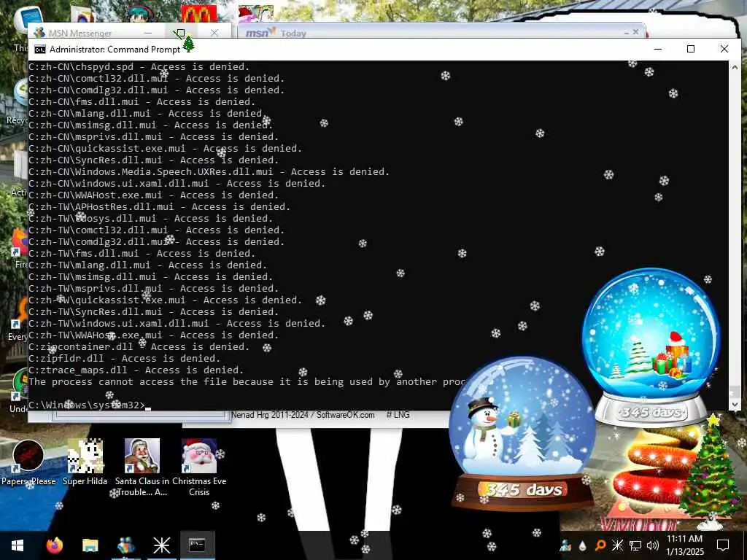
Task: Click the 'C:zh-TW\SyncRes.dll.mui' output line
Action: click(x=153, y=312)
